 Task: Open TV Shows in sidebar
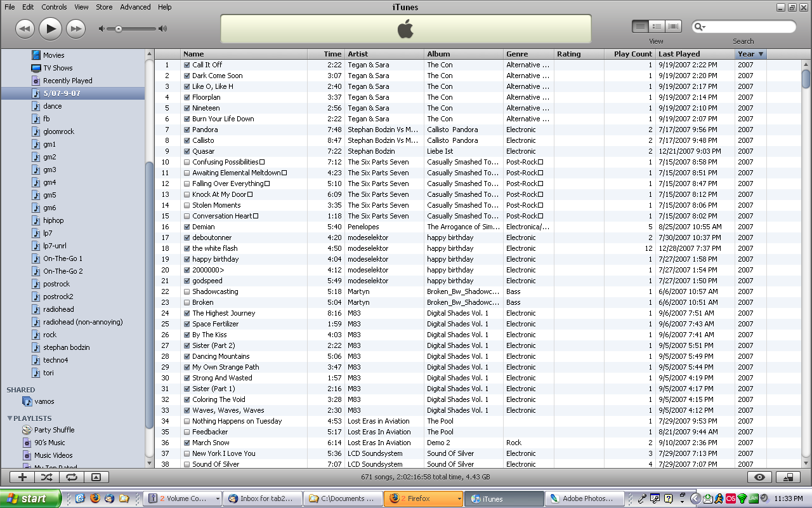57,68
